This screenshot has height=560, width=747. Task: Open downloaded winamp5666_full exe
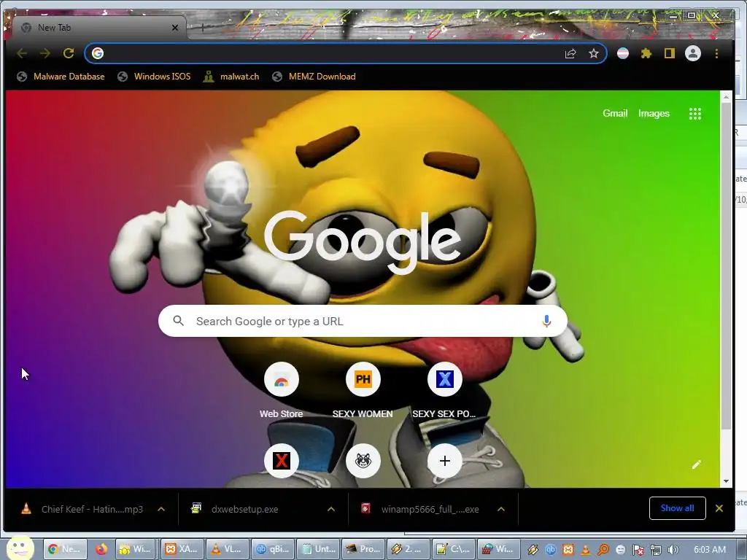(x=421, y=510)
